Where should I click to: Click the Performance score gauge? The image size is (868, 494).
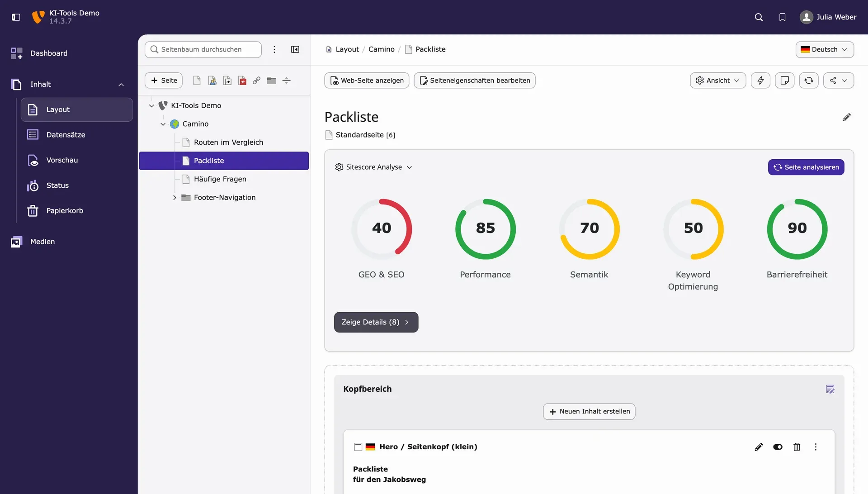(486, 229)
